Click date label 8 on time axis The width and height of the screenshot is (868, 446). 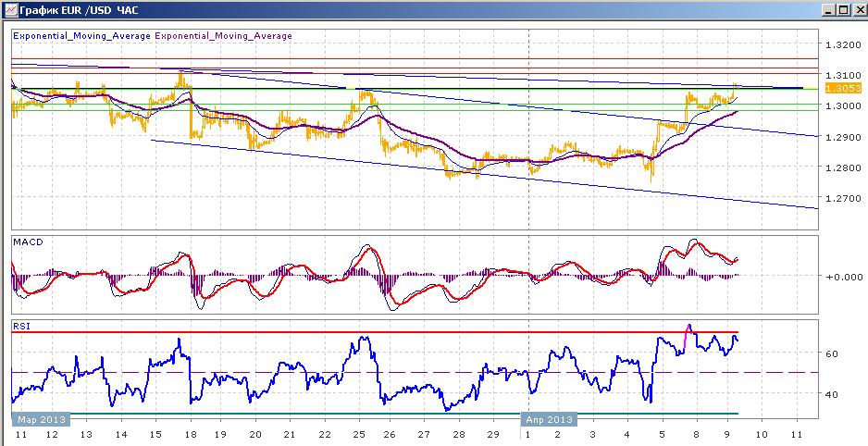click(696, 435)
